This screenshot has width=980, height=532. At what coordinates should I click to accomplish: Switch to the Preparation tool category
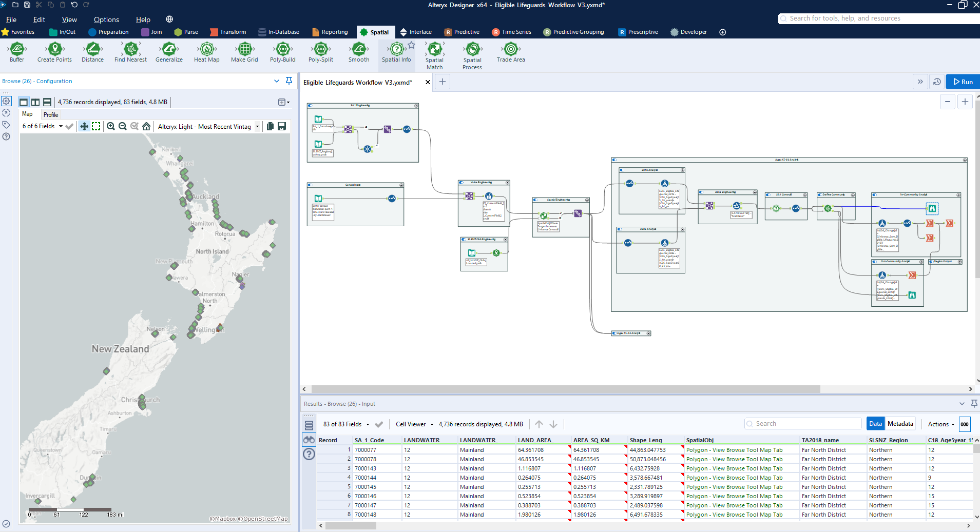pyautogui.click(x=108, y=32)
